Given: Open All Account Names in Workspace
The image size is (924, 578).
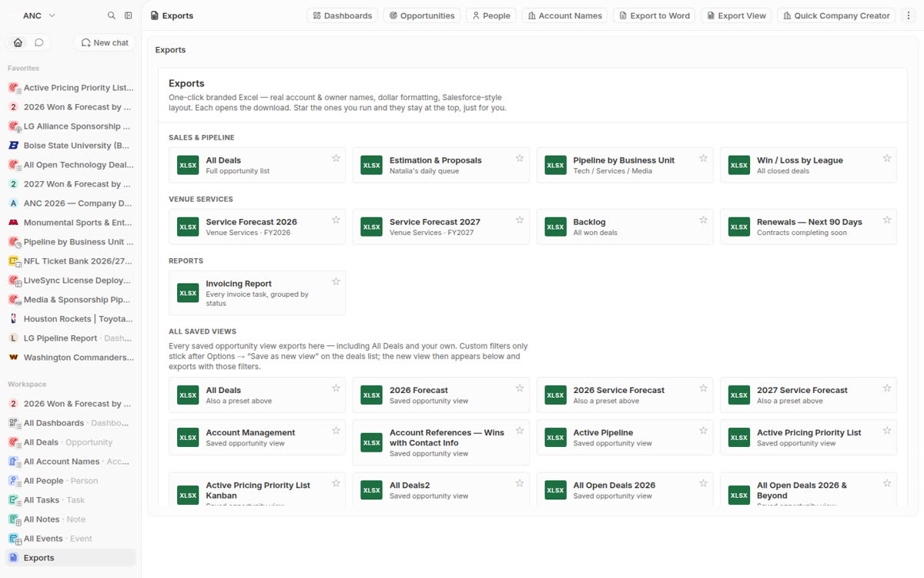Looking at the screenshot, I should click(71, 462).
